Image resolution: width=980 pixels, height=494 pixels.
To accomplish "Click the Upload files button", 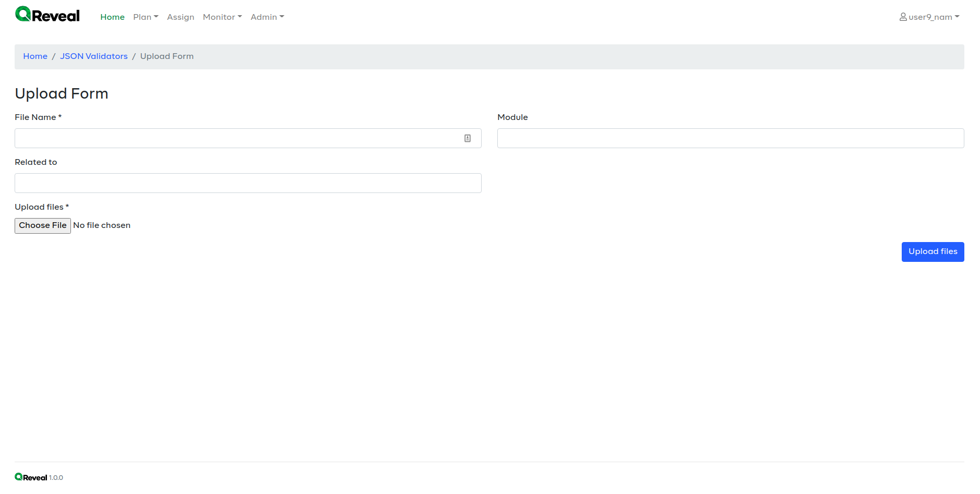I will (x=933, y=251).
